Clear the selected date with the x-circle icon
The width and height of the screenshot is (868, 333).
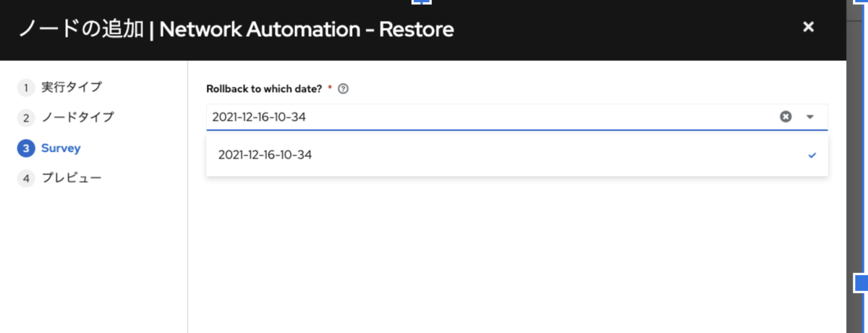(x=786, y=117)
